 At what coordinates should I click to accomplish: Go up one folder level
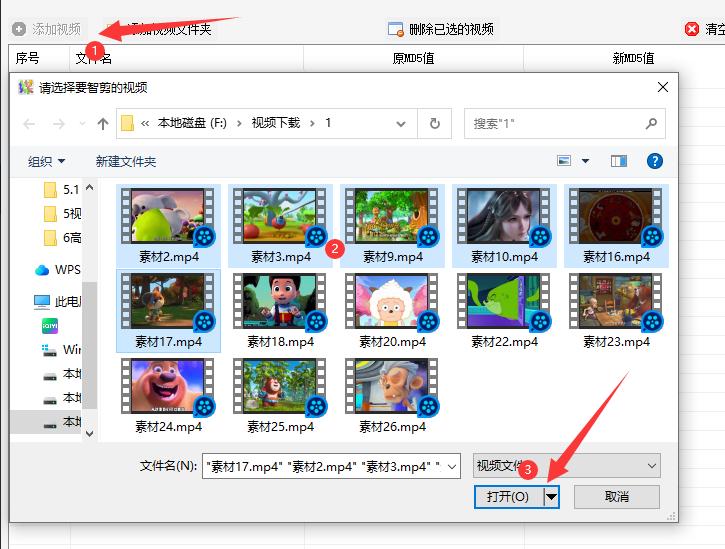[x=103, y=123]
